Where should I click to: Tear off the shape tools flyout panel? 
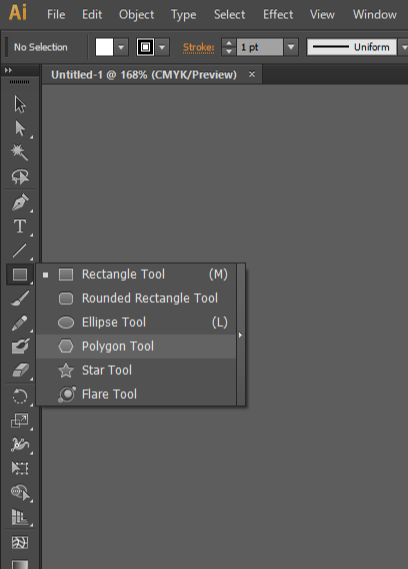pos(241,335)
